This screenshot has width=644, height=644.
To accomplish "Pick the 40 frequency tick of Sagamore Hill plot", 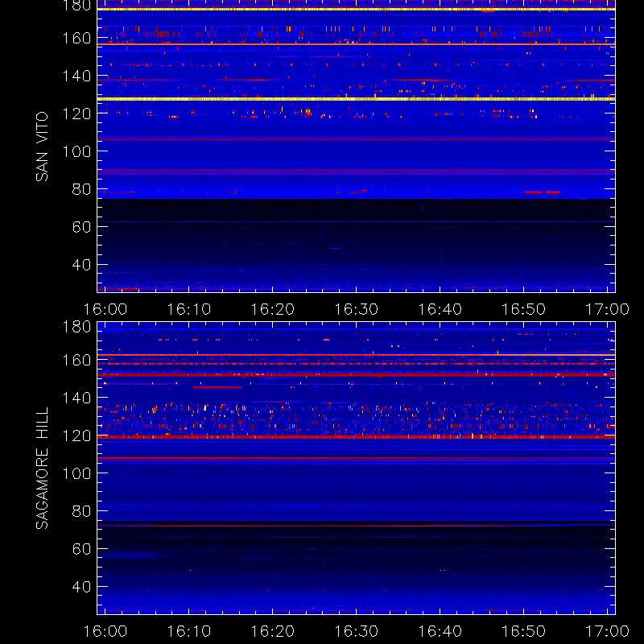I will pyautogui.click(x=81, y=587).
